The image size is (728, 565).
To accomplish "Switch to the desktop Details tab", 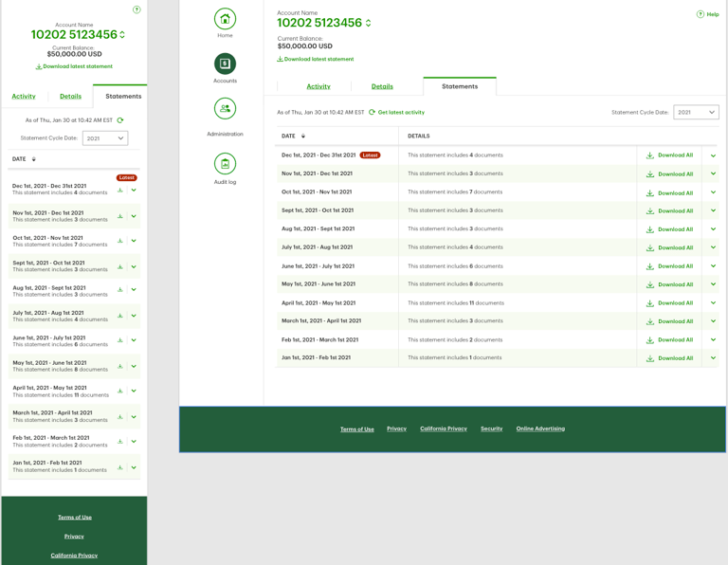I will [x=382, y=86].
